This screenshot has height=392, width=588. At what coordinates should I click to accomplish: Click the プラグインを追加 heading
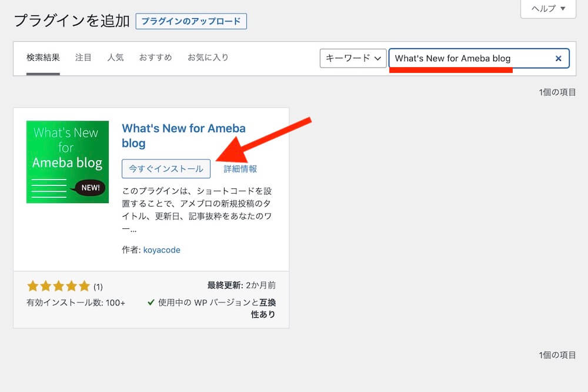coord(72,21)
